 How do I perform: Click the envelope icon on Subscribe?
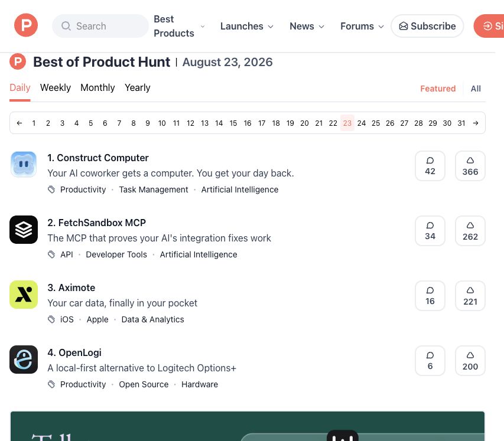tap(404, 26)
